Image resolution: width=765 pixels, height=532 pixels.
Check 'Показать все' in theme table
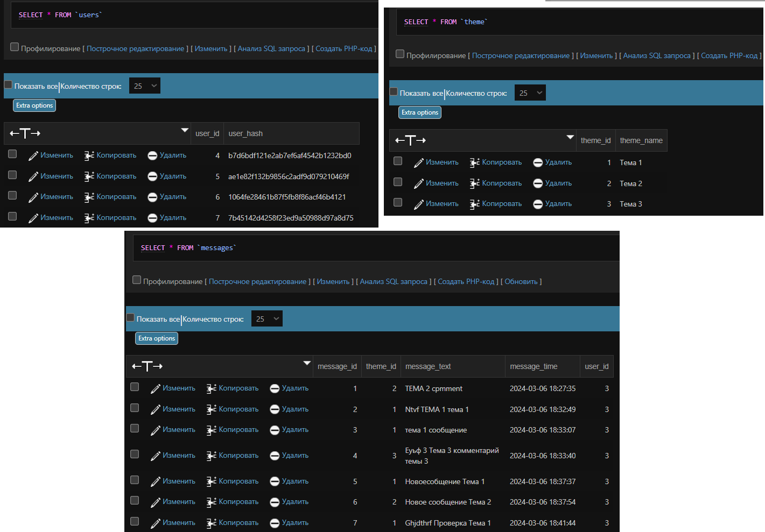pos(394,92)
